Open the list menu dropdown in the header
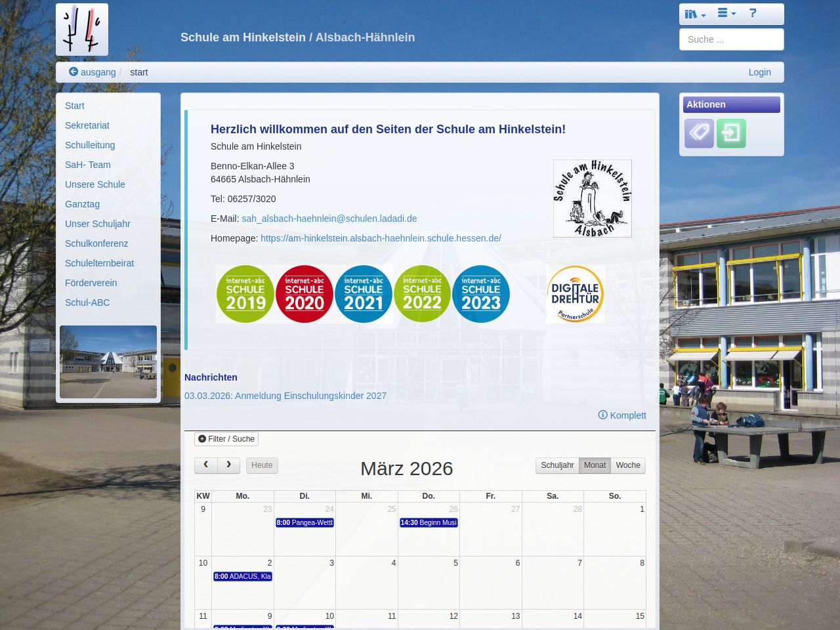Viewport: 840px width, 630px height. tap(726, 13)
